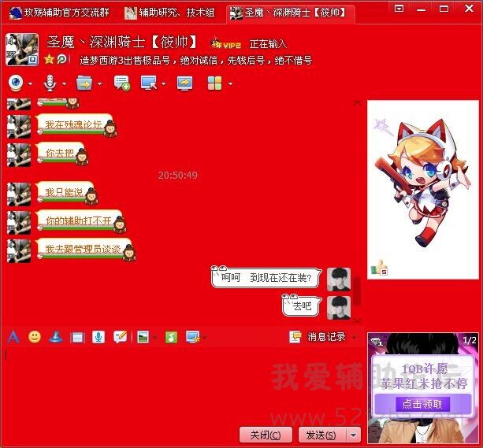This screenshot has width=483, height=448.
Task: Record a voice message icon
Action: pyautogui.click(x=98, y=337)
